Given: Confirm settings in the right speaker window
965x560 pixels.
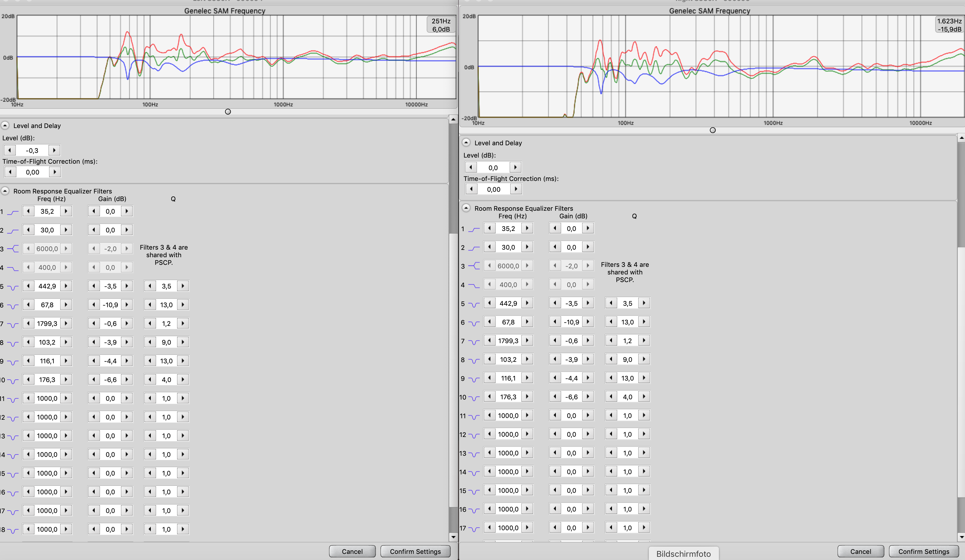Looking at the screenshot, I should click(x=924, y=551).
